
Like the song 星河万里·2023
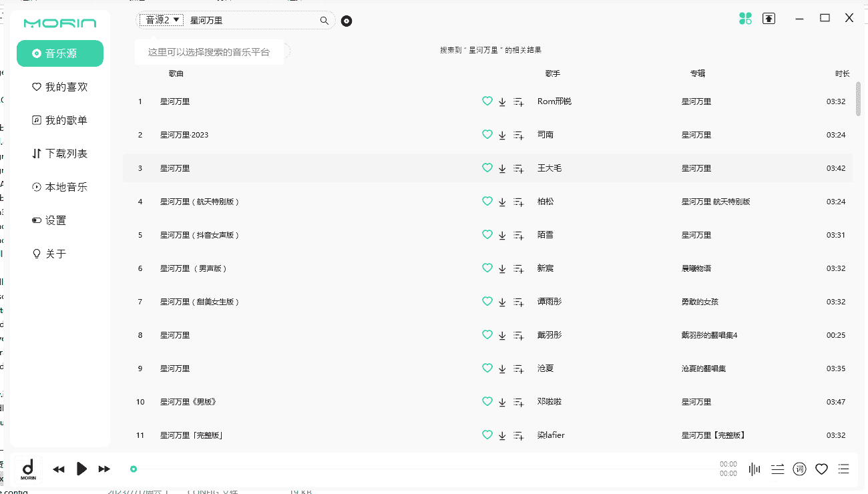point(487,134)
